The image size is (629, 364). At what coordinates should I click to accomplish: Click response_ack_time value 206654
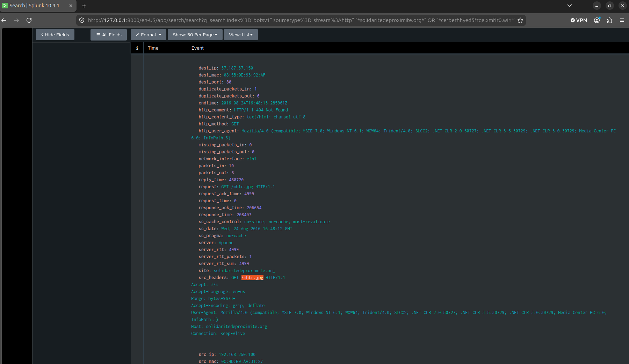[x=254, y=208]
